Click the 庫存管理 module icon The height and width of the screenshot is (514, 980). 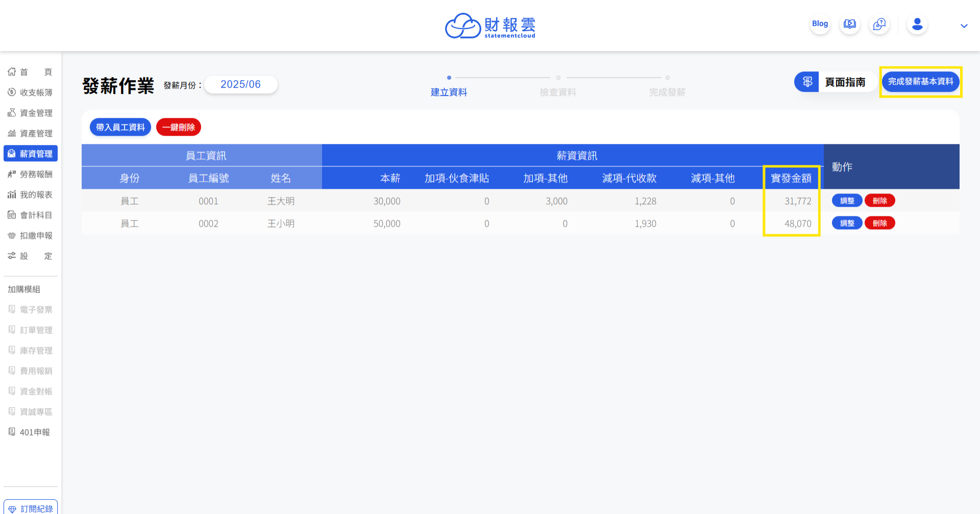click(12, 350)
